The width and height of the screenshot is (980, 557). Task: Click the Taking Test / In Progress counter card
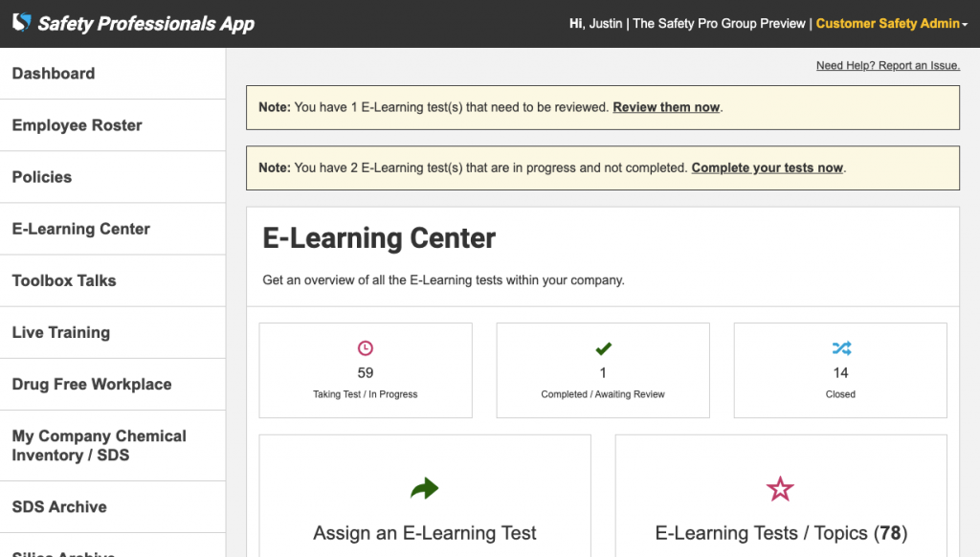(365, 370)
